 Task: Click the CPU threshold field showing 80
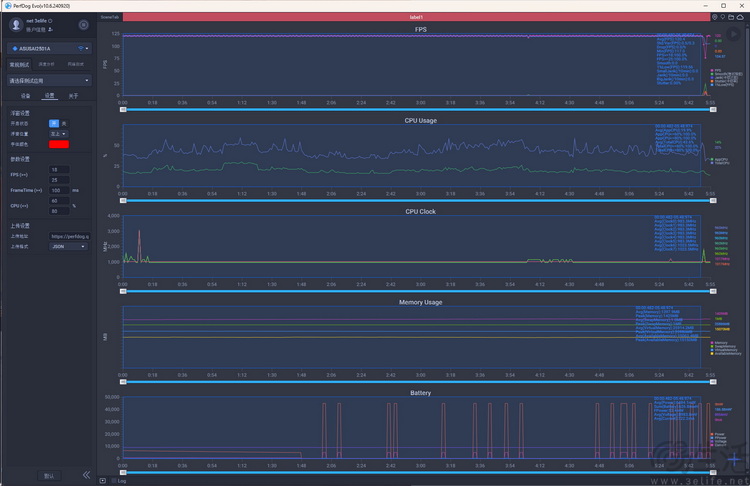coord(59,211)
